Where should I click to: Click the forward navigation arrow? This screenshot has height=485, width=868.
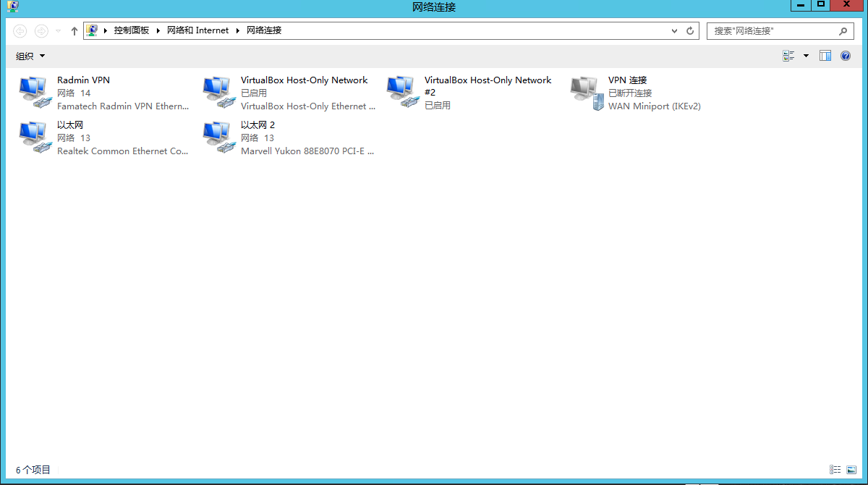point(41,30)
